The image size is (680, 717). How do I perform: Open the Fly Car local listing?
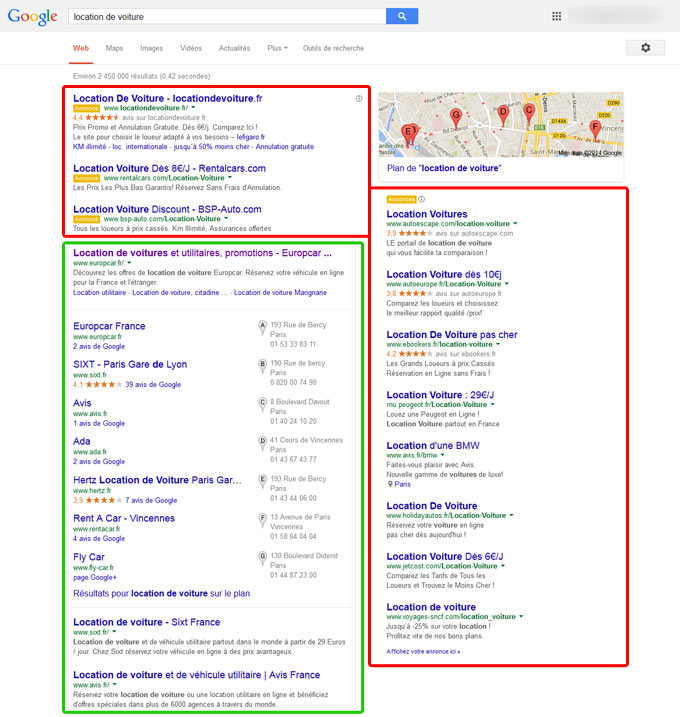(89, 557)
